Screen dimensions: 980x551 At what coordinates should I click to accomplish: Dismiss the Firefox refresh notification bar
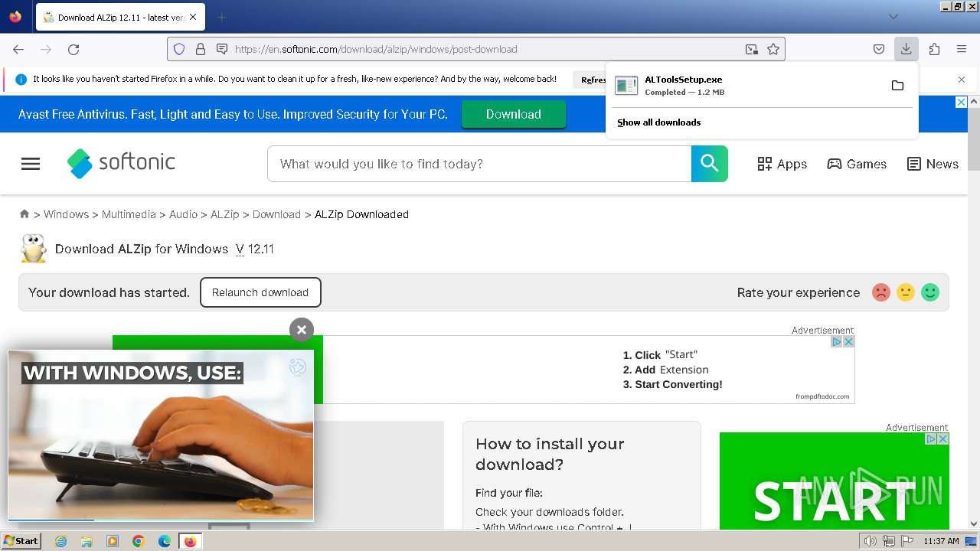962,79
